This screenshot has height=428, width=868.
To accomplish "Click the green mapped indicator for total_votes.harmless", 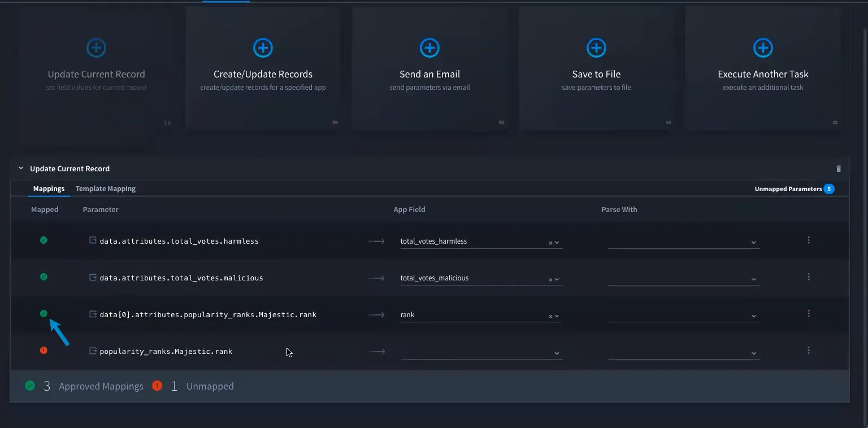I will point(44,240).
